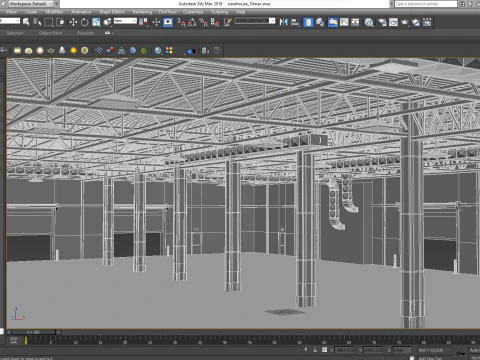Viewport: 480px width, 360px height.
Task: Click the yellow sphere primitive icon
Action: tap(40, 51)
